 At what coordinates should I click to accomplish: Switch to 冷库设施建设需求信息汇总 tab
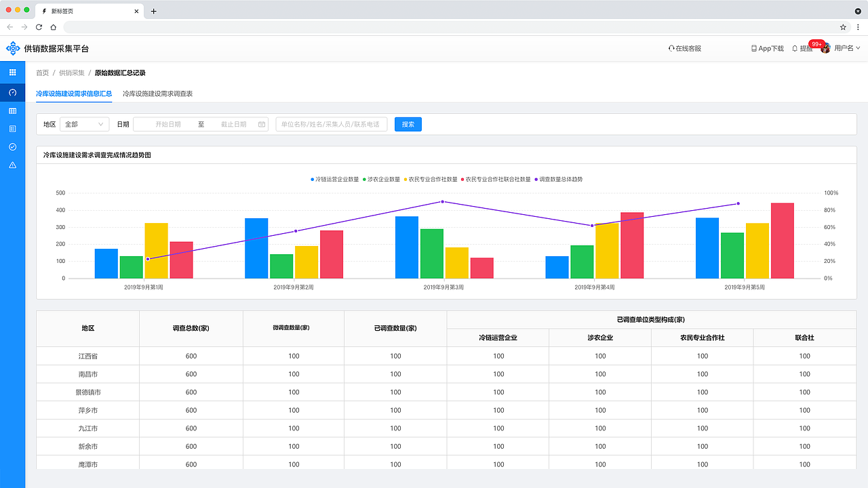tap(74, 94)
